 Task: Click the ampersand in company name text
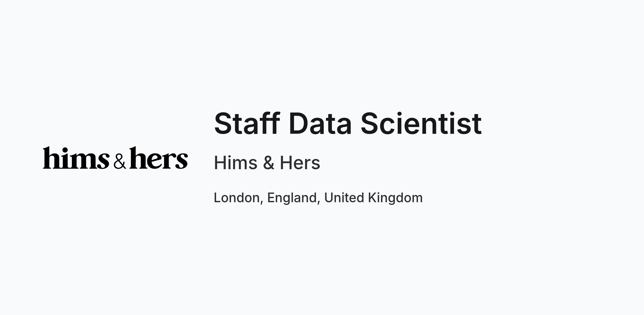pos(269,163)
